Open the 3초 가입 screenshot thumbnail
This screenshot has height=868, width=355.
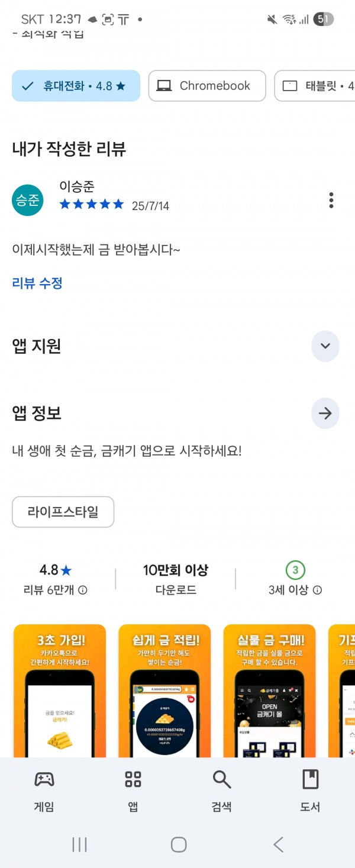coord(60,690)
